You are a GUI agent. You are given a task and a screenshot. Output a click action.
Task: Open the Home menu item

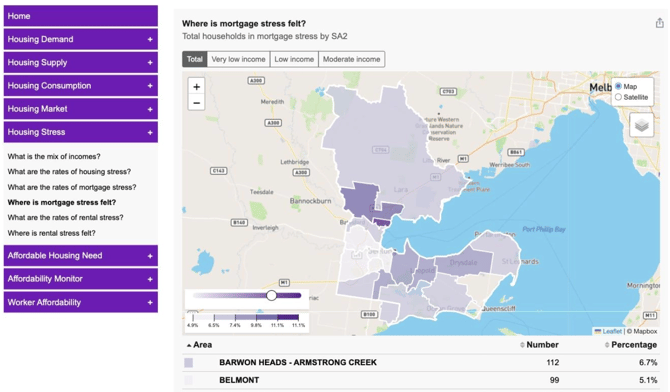81,16
